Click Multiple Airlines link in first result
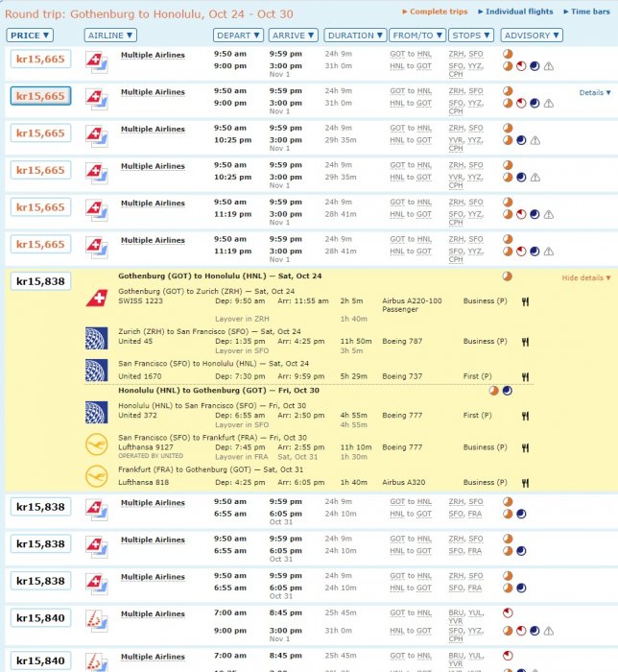The image size is (618, 672). (x=153, y=56)
